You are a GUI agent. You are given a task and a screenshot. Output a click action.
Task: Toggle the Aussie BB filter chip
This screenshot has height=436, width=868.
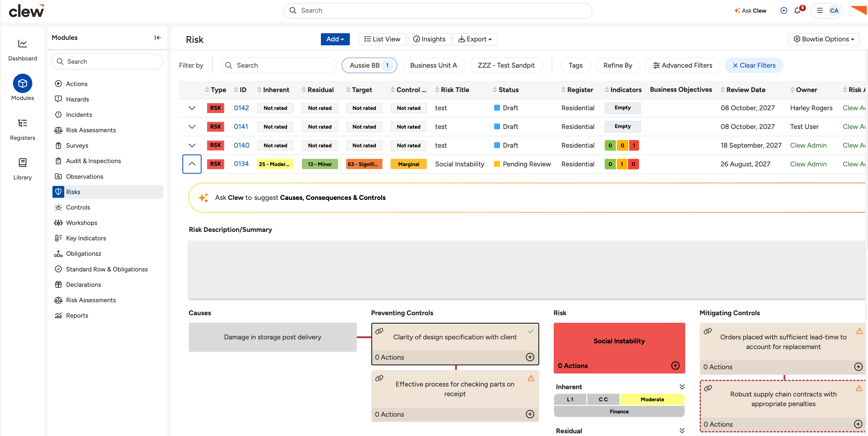pyautogui.click(x=369, y=66)
